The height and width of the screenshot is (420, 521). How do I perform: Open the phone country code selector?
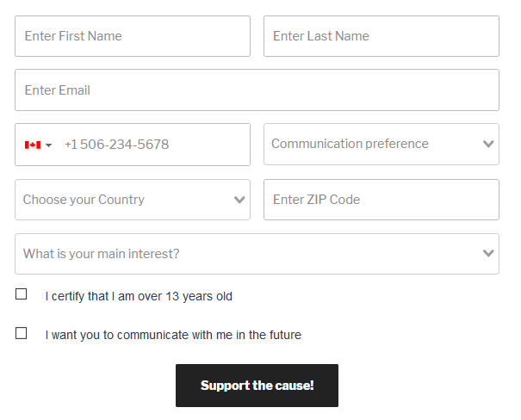39,145
